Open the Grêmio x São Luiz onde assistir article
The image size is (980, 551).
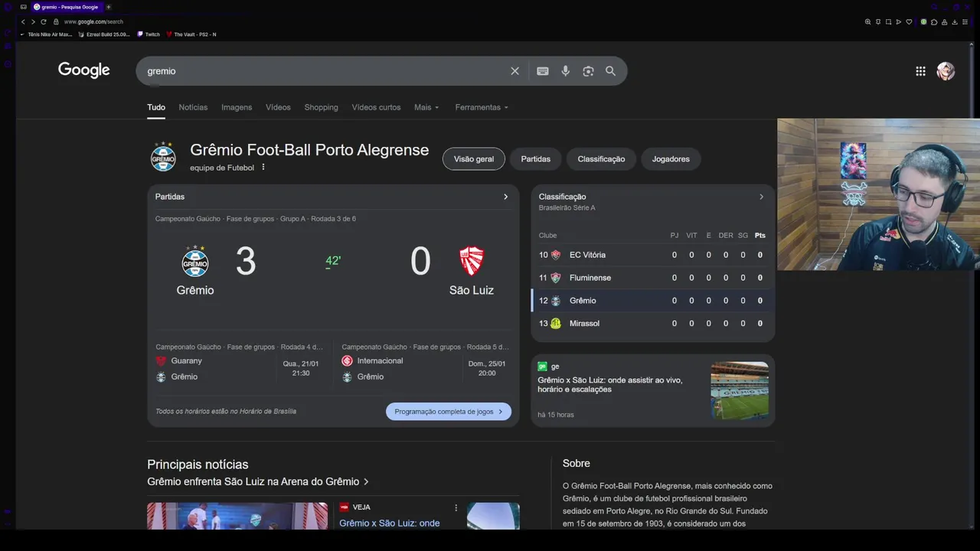pos(609,385)
